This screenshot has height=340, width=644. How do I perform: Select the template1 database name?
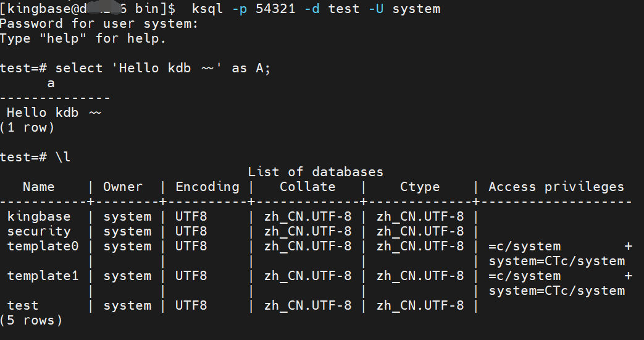pyautogui.click(x=43, y=276)
